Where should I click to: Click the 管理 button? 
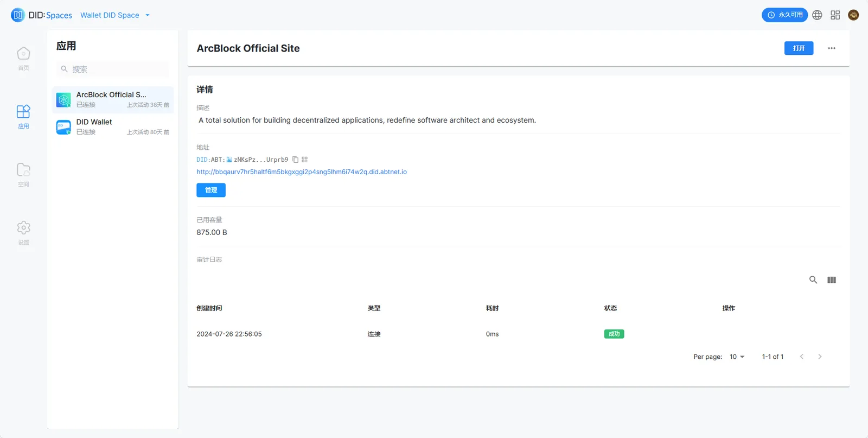[x=211, y=190]
